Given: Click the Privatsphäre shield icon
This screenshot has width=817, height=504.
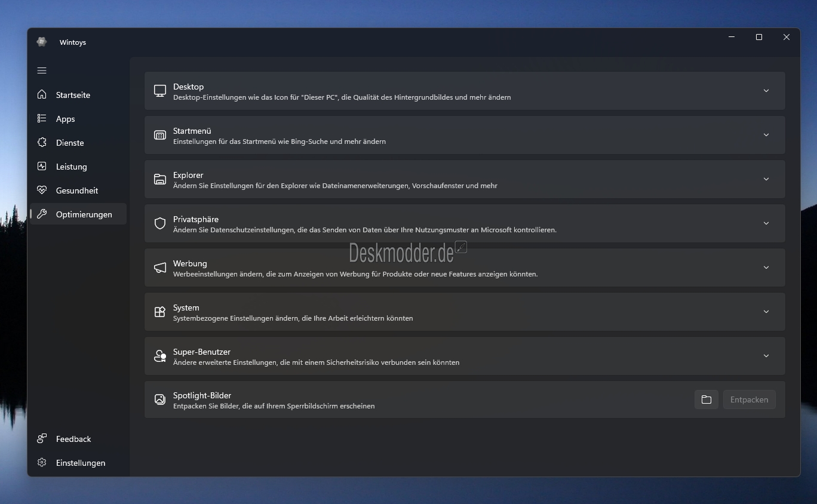Looking at the screenshot, I should (160, 223).
